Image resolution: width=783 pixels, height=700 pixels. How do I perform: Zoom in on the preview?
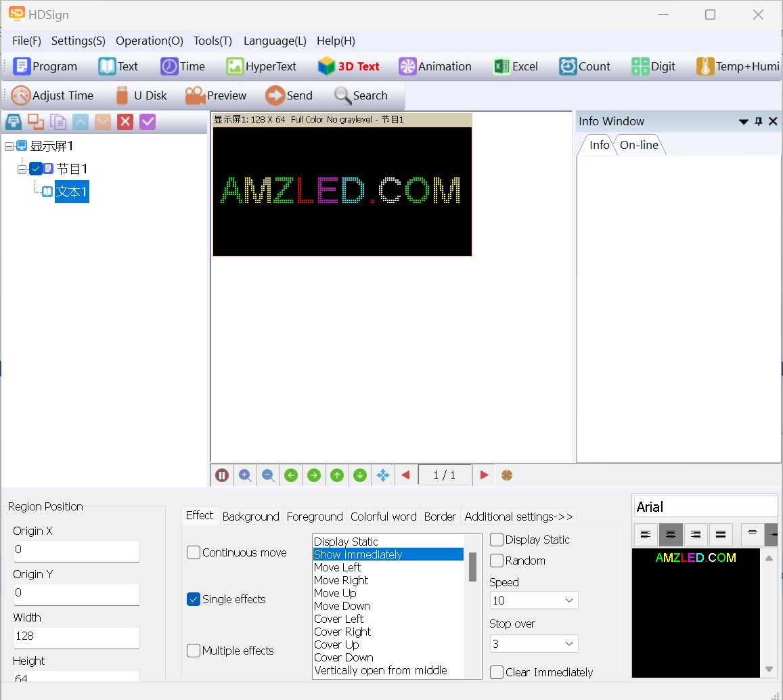245,475
